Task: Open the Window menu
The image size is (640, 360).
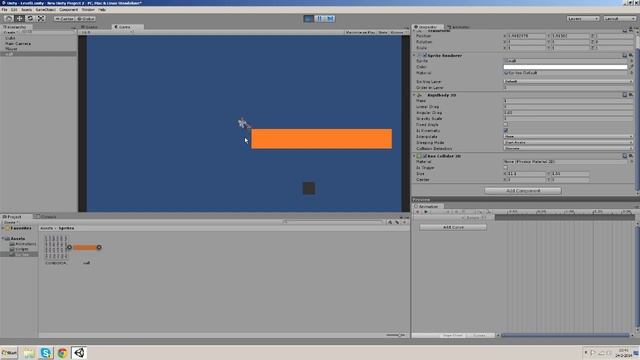Action: pos(88,9)
